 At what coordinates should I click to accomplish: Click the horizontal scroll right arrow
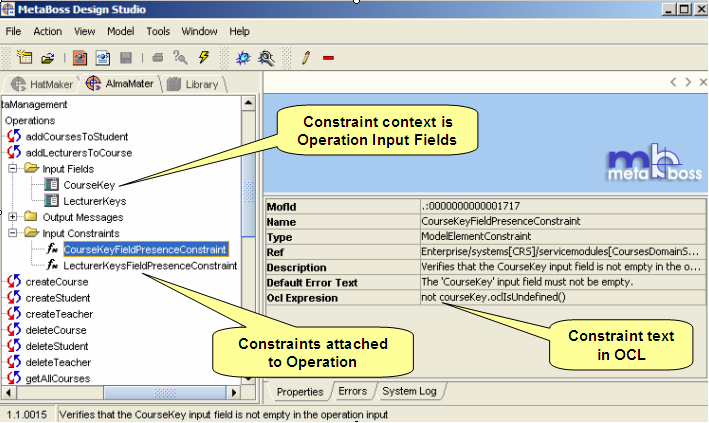[x=233, y=392]
